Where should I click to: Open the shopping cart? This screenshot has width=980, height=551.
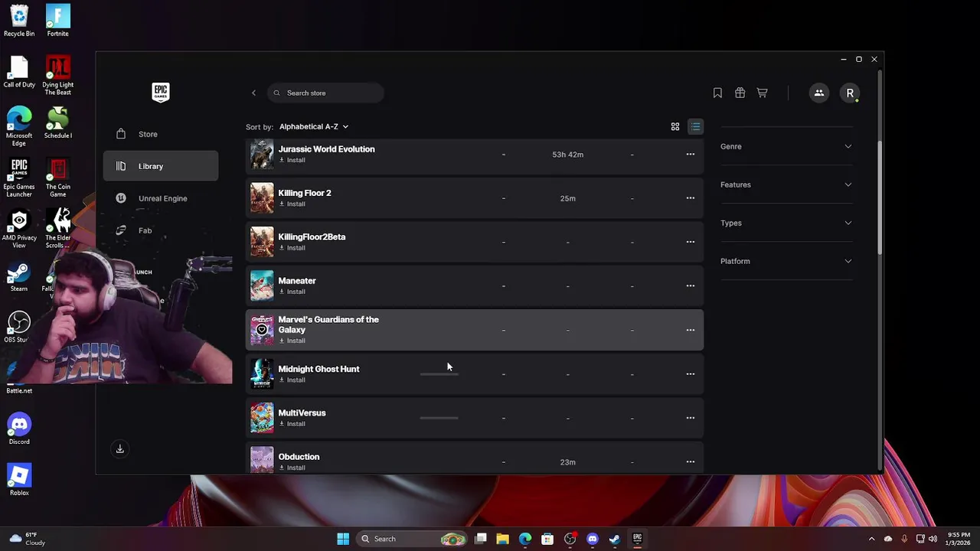(x=762, y=93)
